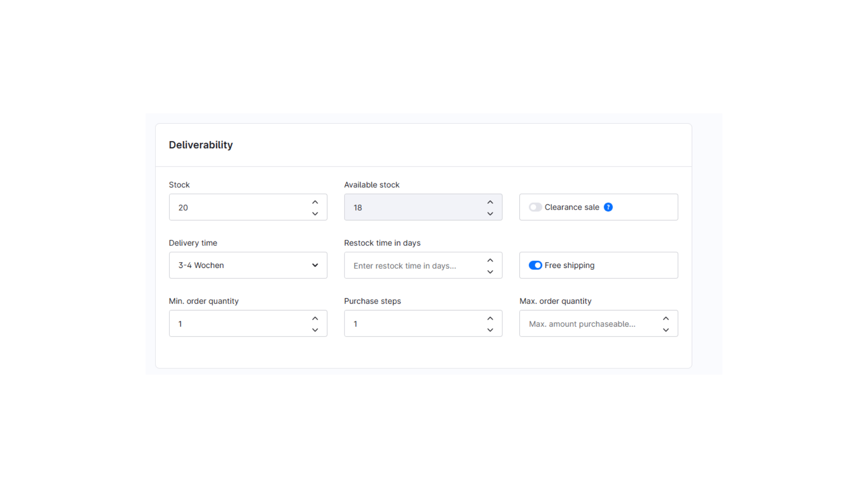Viewport: 868px width, 488px height.
Task: Raise Min. order quantity with up arrow
Action: (x=315, y=318)
